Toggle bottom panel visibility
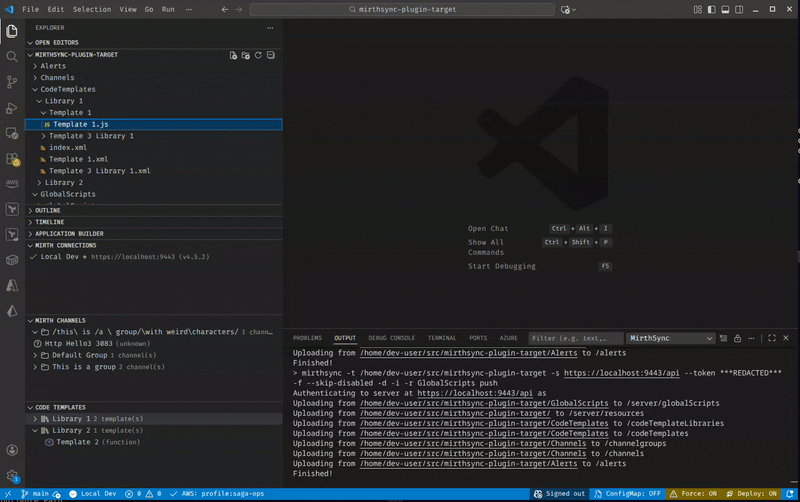Screen dimensions: 800x502 pos(725,9)
